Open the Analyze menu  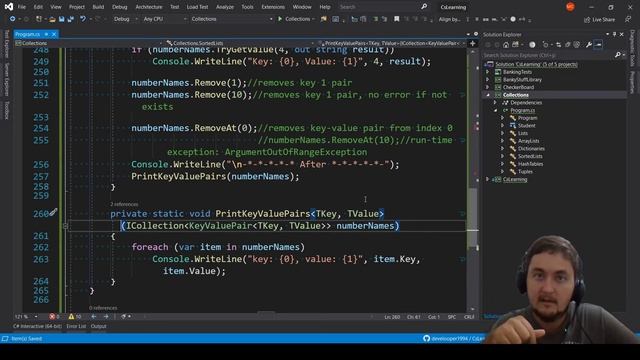[225, 7]
